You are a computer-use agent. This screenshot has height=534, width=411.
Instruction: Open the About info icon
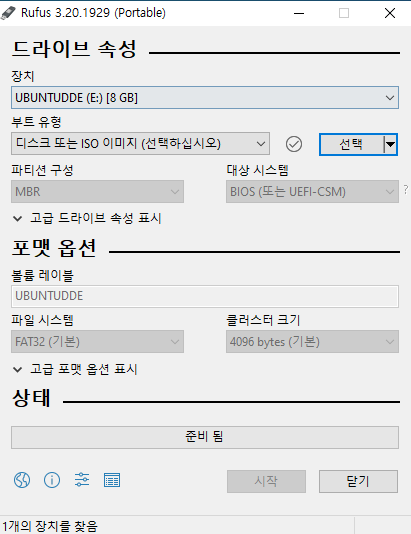point(52,480)
